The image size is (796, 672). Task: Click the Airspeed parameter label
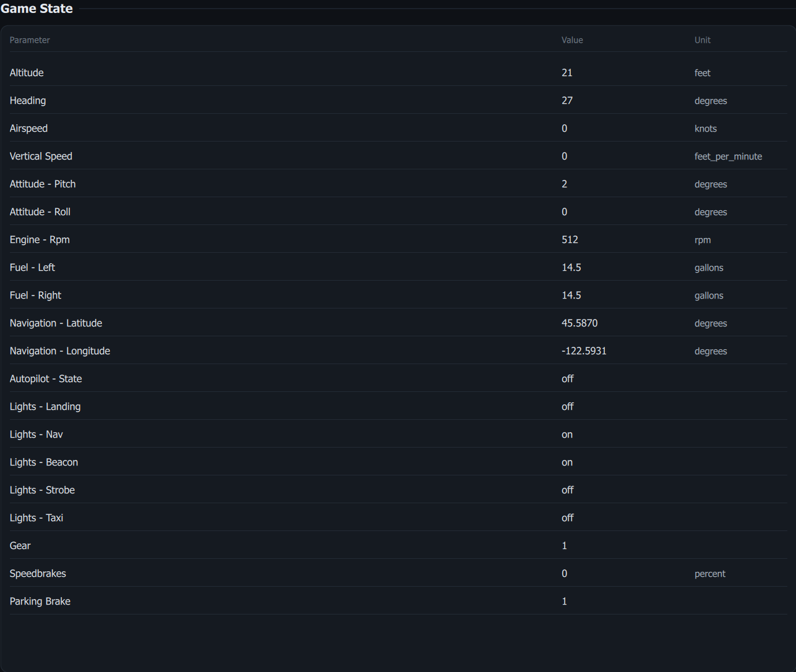point(28,129)
